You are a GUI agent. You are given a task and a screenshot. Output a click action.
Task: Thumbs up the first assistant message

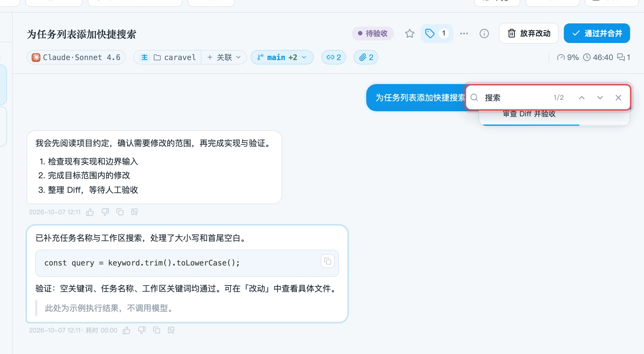tap(90, 212)
